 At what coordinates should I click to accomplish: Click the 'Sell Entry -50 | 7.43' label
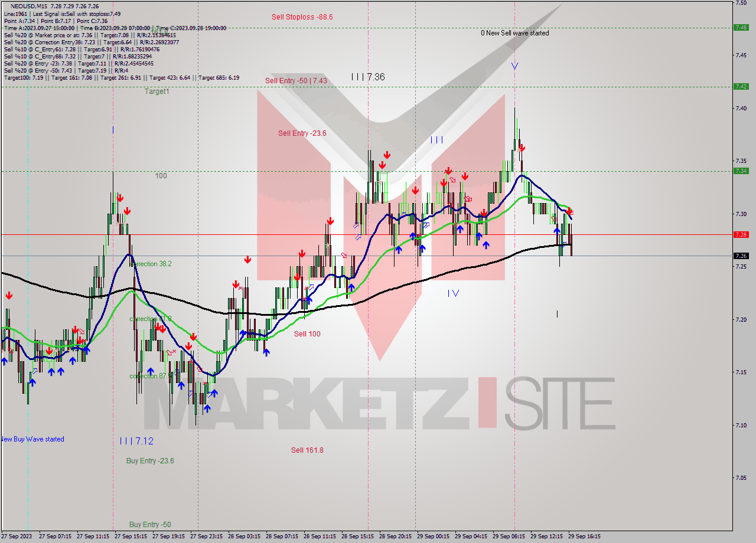[x=296, y=80]
